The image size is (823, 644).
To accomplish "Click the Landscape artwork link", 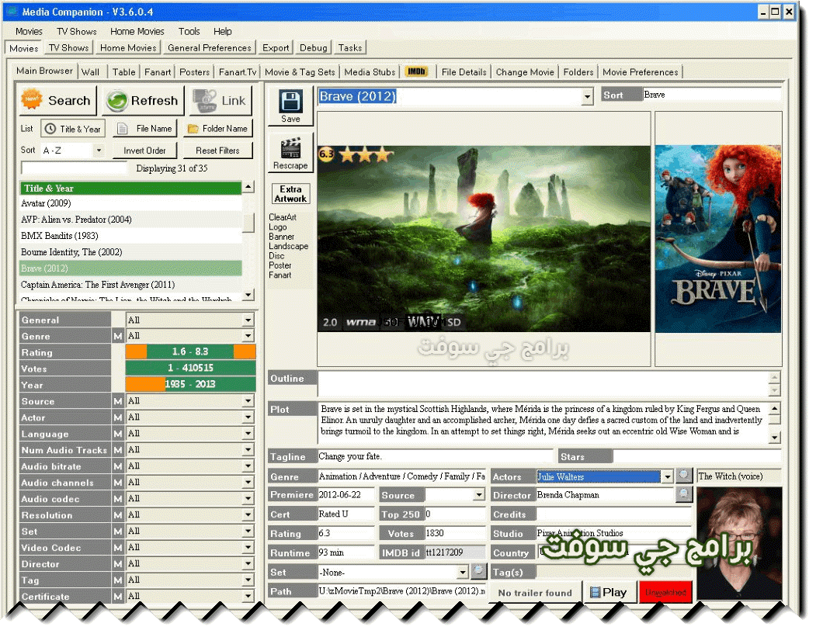I will (288, 246).
